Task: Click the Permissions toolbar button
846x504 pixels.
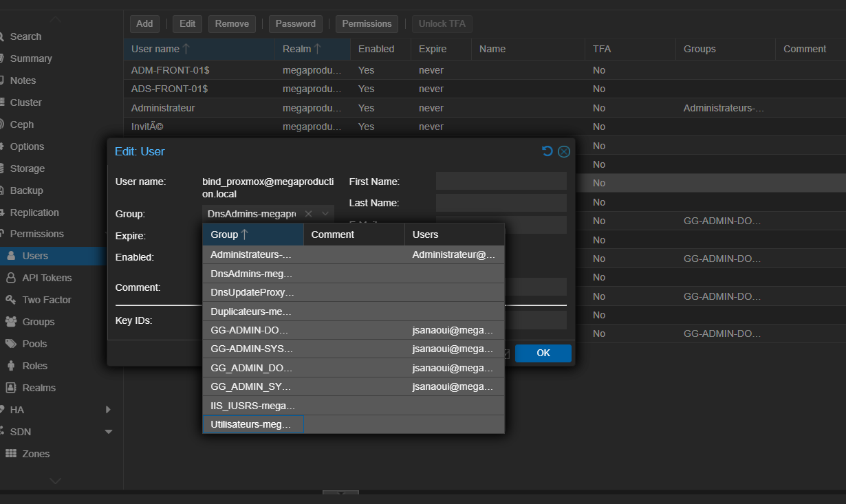Action: [367, 24]
